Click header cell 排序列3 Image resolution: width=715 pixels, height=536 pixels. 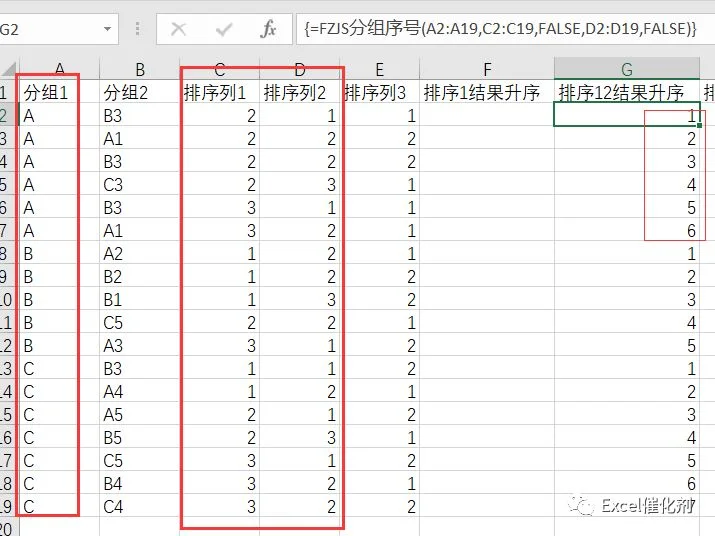pyautogui.click(x=379, y=93)
